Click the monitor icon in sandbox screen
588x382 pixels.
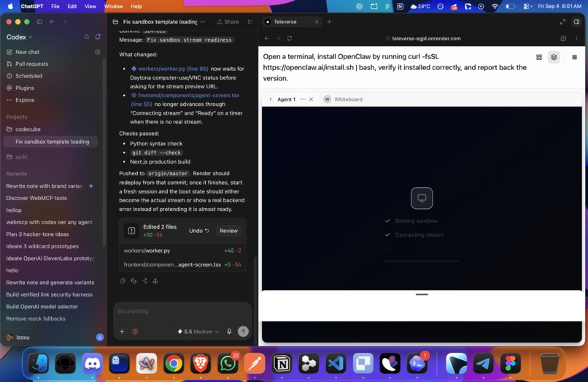tap(422, 198)
